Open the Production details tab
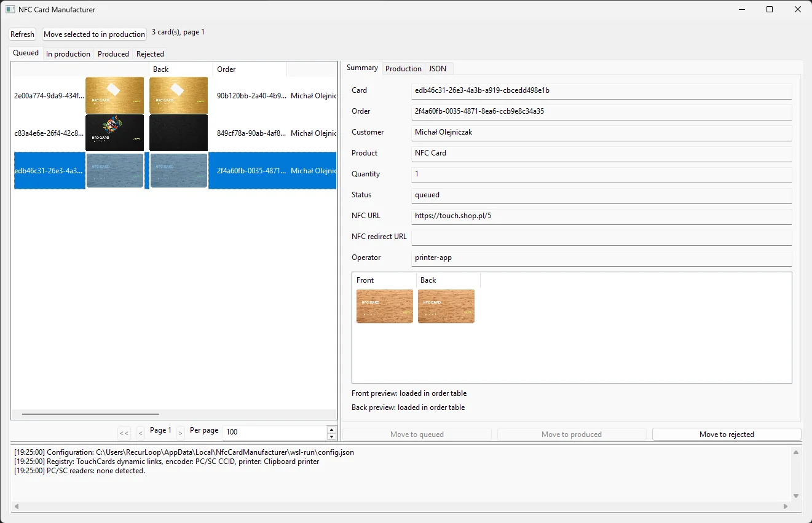 403,69
